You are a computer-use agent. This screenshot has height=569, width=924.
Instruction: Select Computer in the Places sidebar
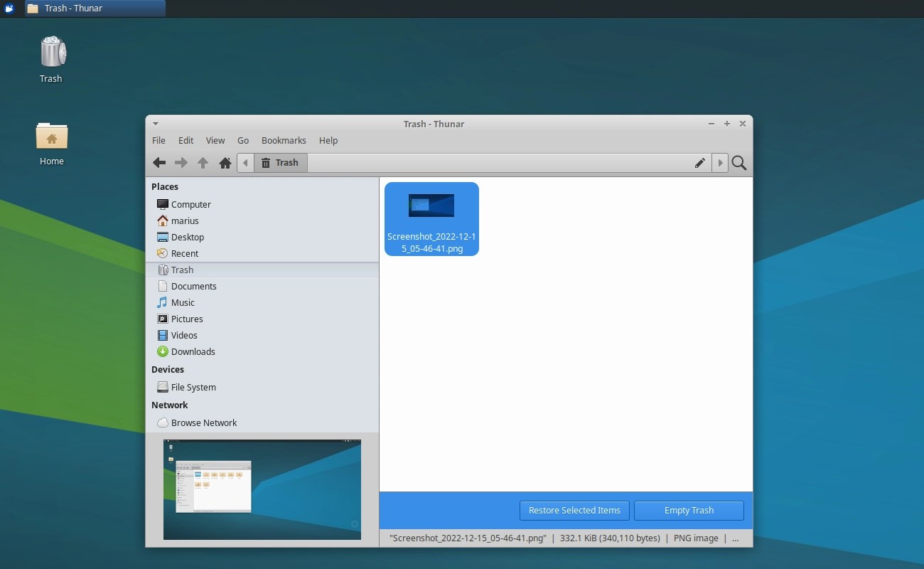coord(262,204)
